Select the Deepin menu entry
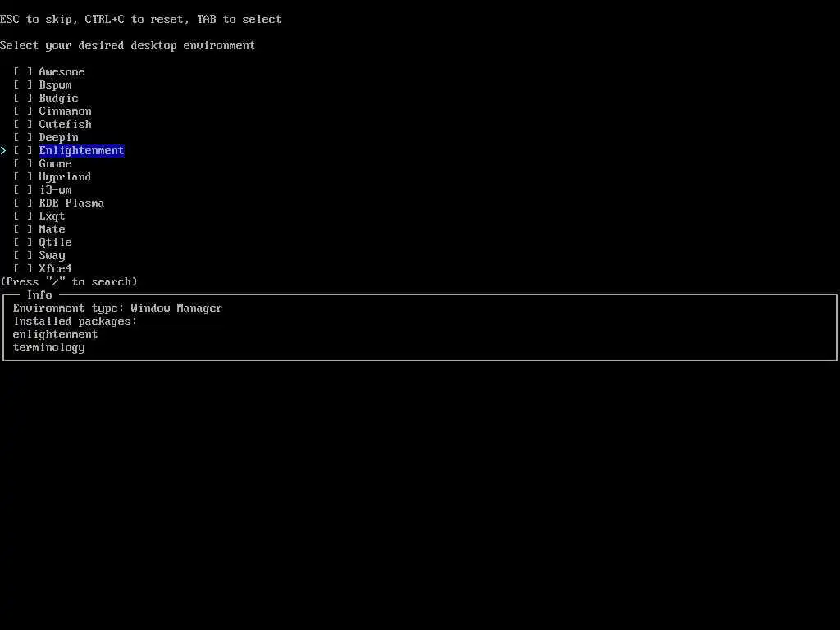 pos(58,137)
